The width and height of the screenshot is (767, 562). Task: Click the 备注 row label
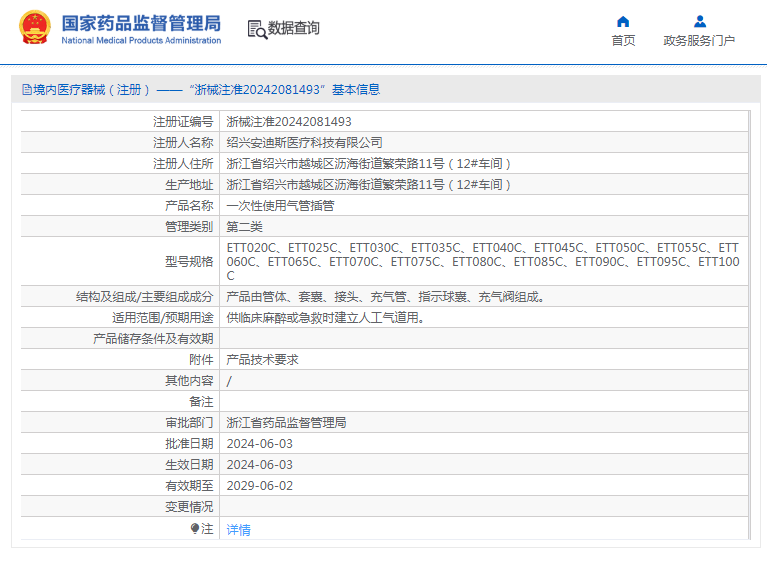[x=201, y=402]
